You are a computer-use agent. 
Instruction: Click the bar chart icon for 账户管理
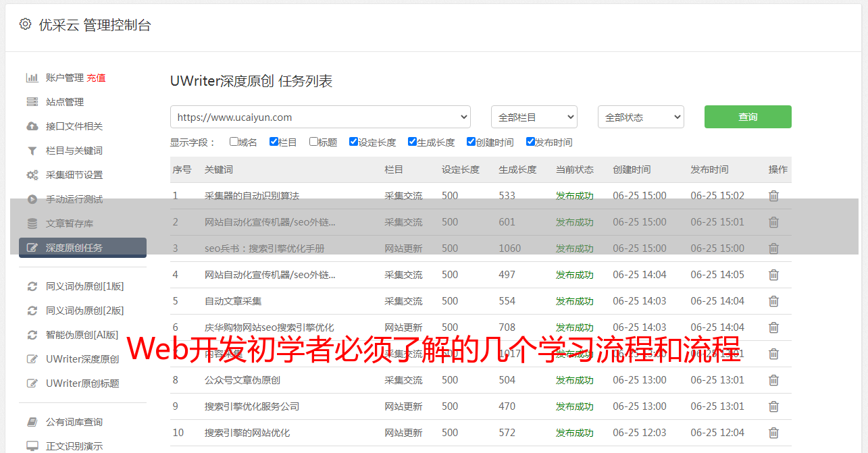coord(32,78)
